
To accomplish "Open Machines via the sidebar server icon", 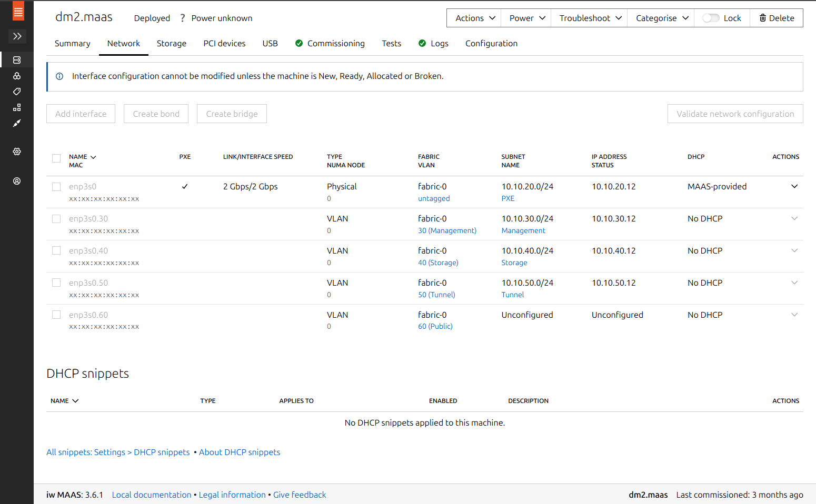I will 17,60.
